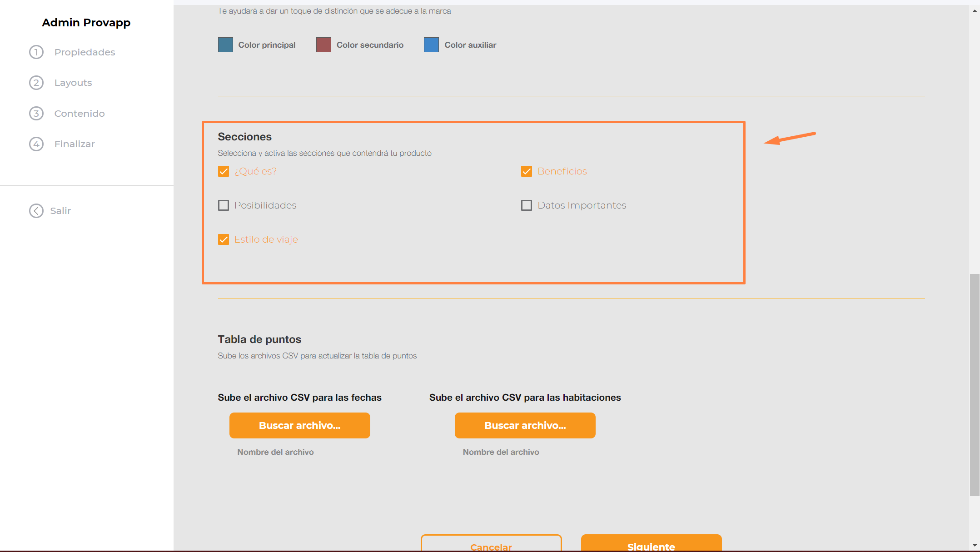Click the scrollbar down arrow
Image resolution: width=980 pixels, height=552 pixels.
(x=975, y=545)
